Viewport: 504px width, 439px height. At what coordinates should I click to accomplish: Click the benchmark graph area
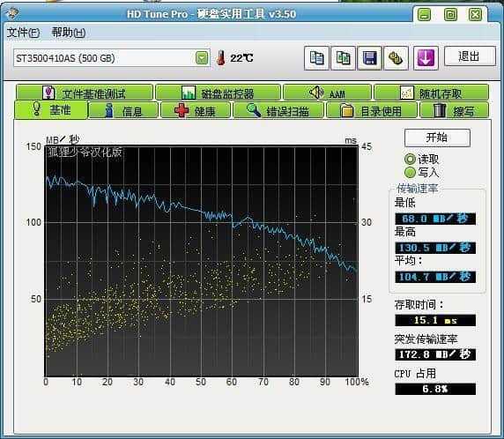pos(202,261)
